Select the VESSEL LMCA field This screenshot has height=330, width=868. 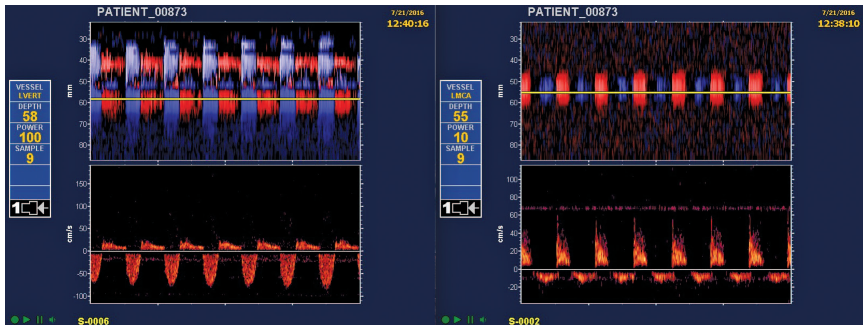tap(461, 91)
